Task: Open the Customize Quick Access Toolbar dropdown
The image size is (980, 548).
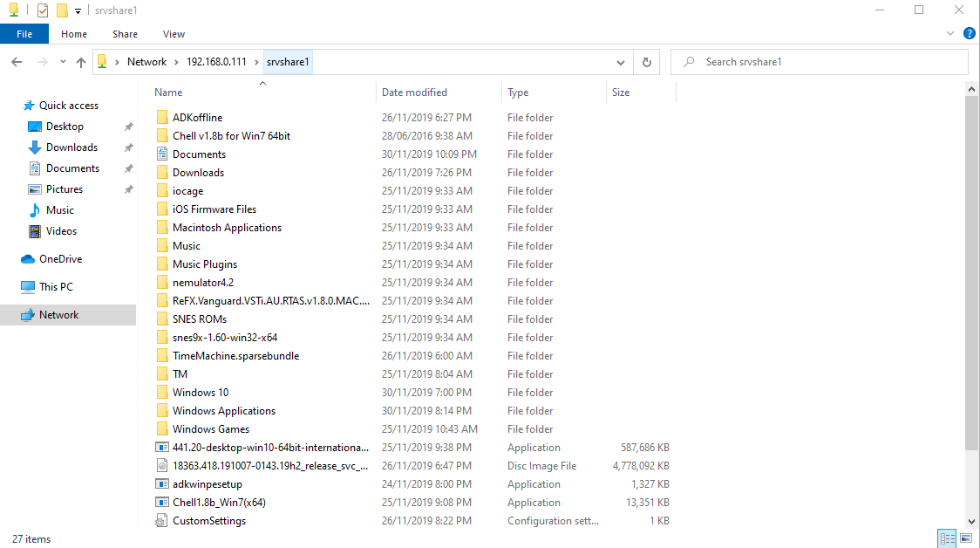Action: [x=78, y=10]
